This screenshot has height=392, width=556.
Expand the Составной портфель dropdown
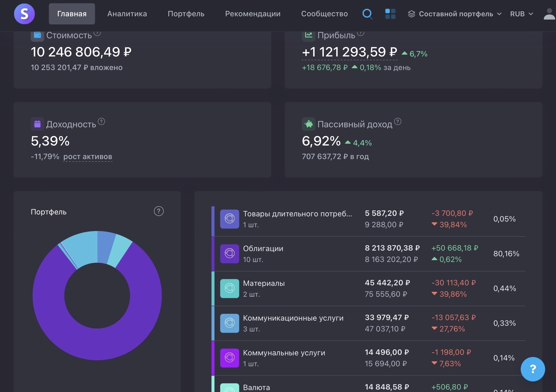click(x=455, y=14)
